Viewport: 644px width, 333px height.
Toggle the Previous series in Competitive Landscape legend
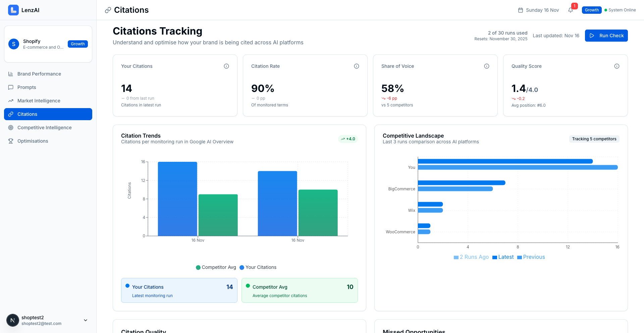(531, 257)
